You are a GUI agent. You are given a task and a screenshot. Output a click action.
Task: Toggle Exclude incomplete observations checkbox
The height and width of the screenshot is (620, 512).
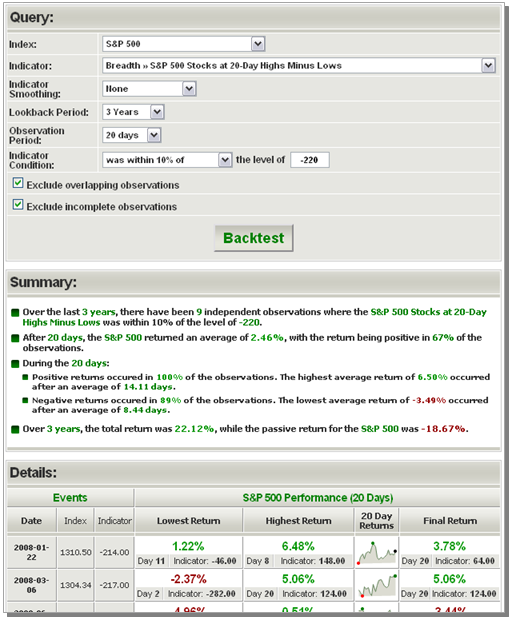[x=18, y=204]
